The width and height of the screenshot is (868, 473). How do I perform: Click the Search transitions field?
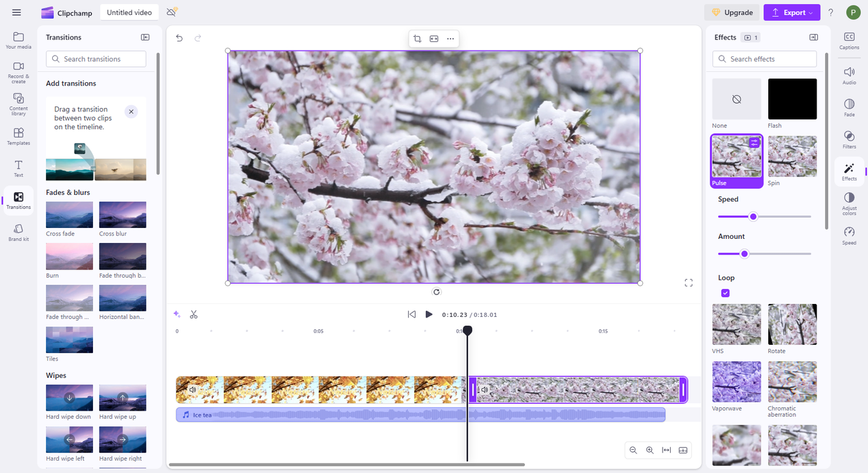pyautogui.click(x=96, y=59)
